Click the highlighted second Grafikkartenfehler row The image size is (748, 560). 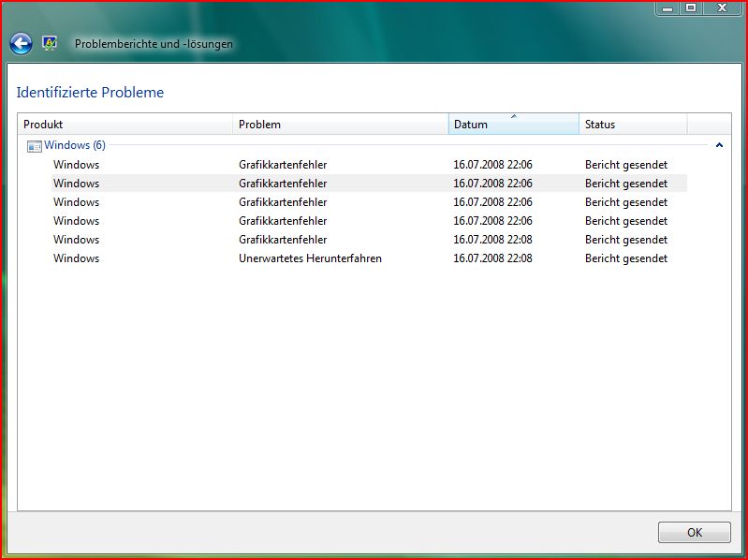click(369, 184)
